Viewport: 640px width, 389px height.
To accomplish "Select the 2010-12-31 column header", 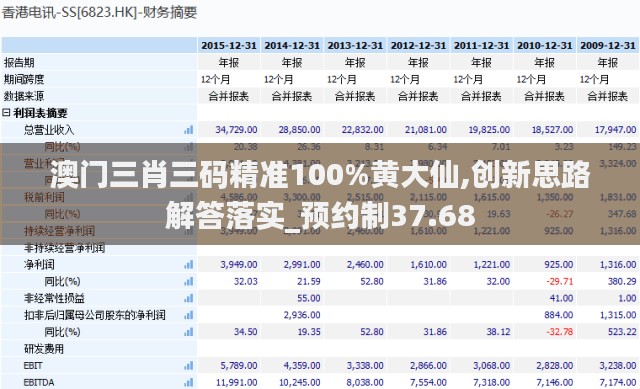I will (545, 45).
